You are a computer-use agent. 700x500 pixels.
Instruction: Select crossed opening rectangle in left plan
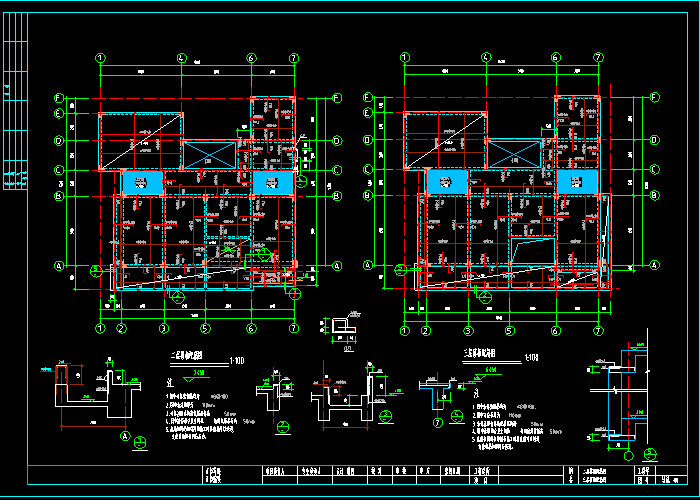[209, 154]
